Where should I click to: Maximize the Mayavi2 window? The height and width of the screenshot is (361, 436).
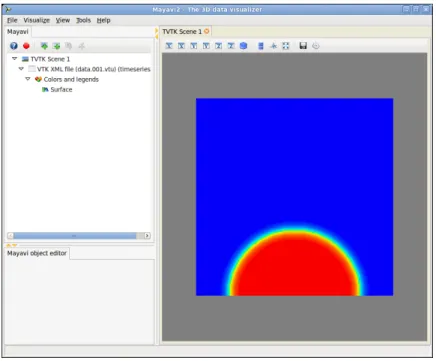(x=416, y=9)
